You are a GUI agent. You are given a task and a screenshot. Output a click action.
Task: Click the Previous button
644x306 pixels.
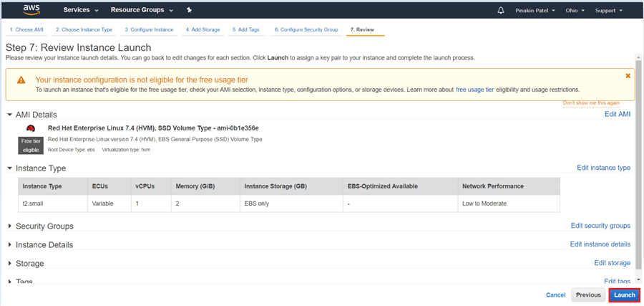tap(588, 295)
